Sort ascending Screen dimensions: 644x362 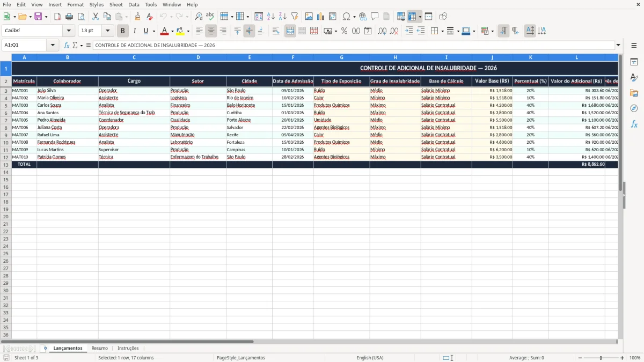pyautogui.click(x=271, y=17)
